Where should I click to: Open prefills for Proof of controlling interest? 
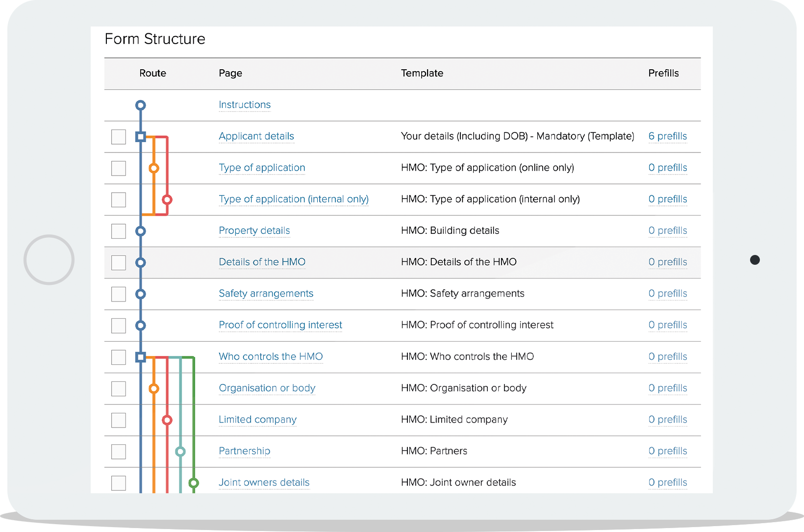668,325
